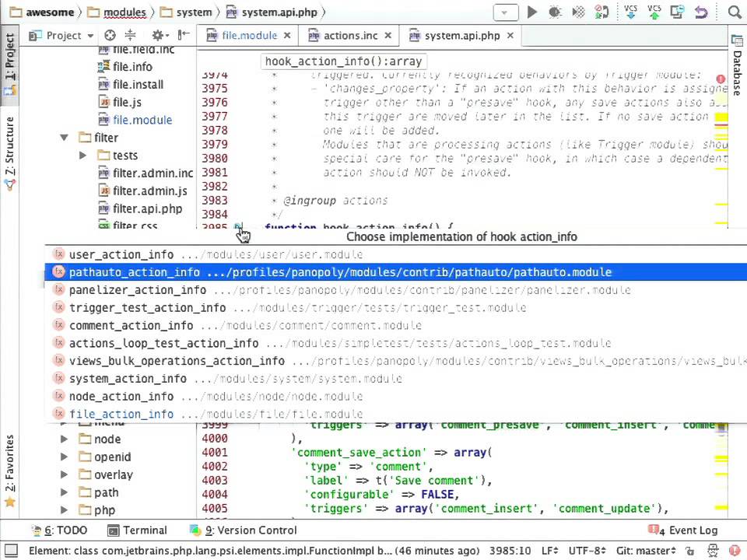Select filter.admin.js file
Image resolution: width=747 pixels, height=560 pixels.
(x=143, y=191)
